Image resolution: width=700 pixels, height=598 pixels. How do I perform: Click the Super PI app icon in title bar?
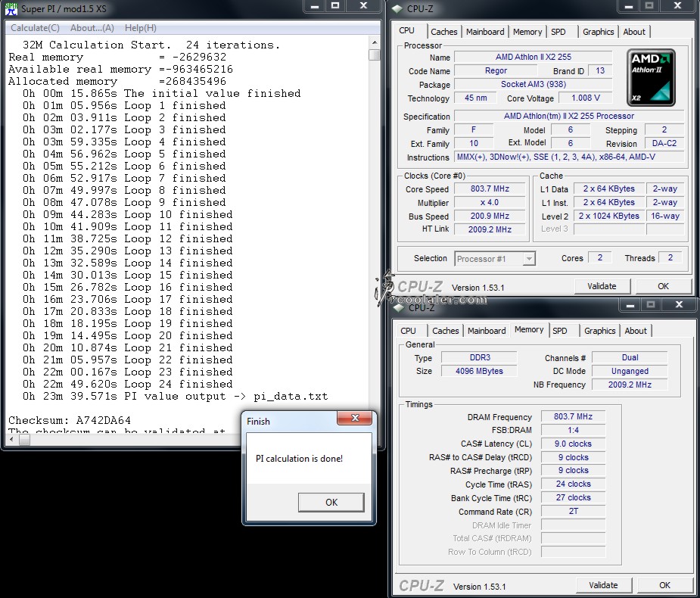coord(11,8)
